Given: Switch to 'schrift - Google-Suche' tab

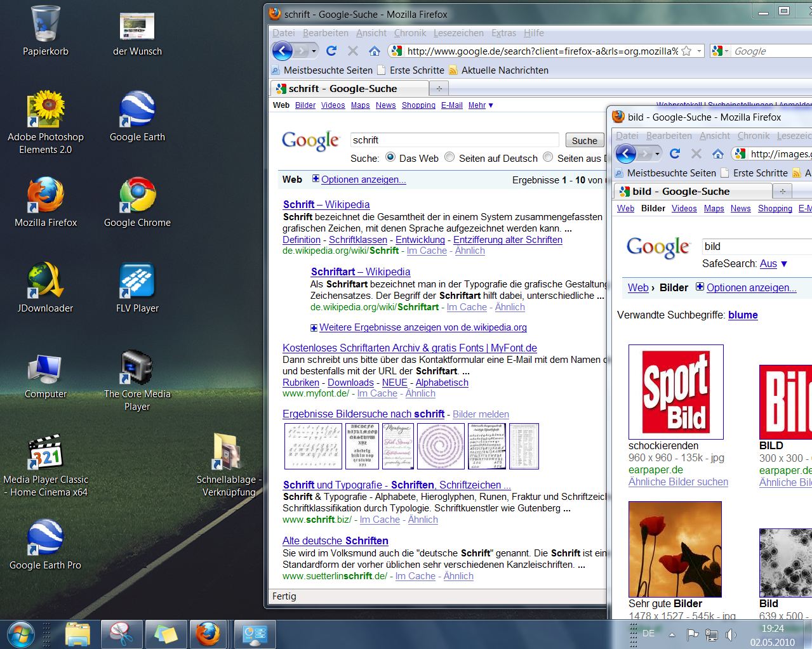Looking at the screenshot, I should point(350,88).
